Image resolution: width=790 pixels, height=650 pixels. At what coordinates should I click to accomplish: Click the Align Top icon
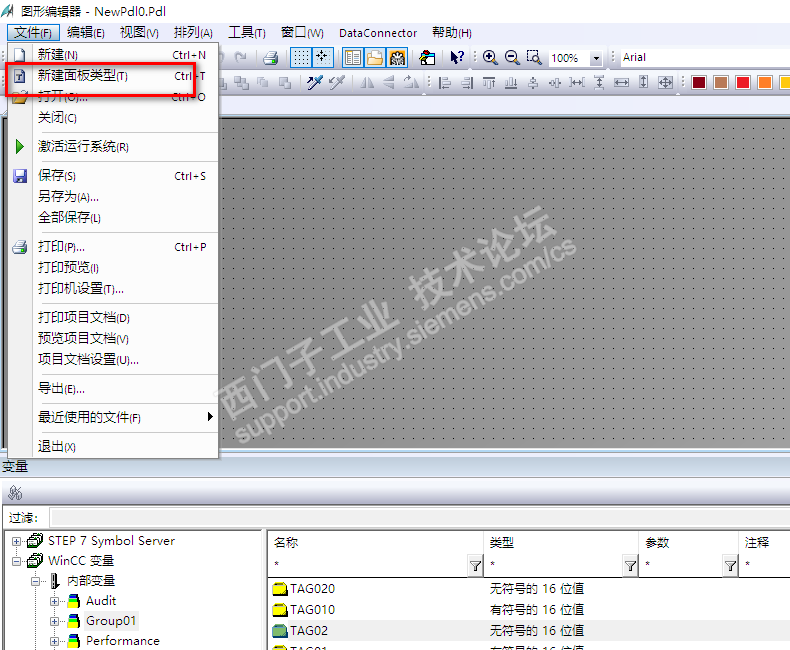(x=489, y=82)
